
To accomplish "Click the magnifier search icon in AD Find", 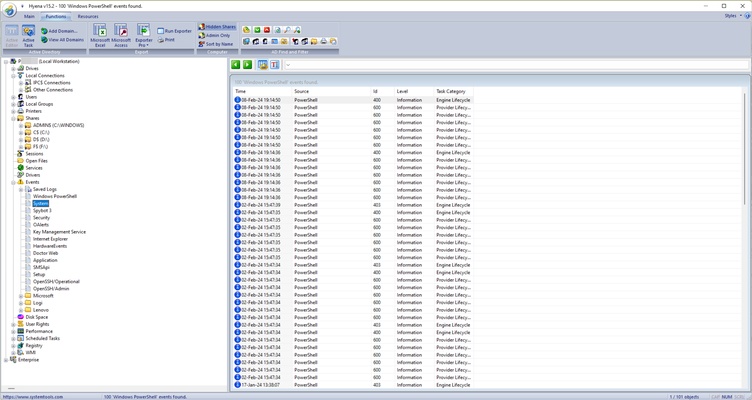I will [287, 30].
